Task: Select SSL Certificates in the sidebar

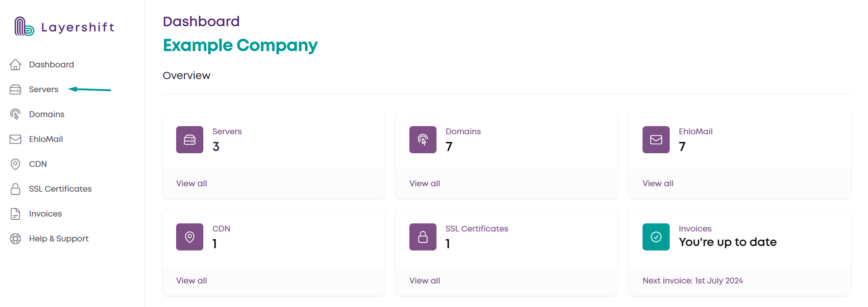Action: (x=60, y=189)
